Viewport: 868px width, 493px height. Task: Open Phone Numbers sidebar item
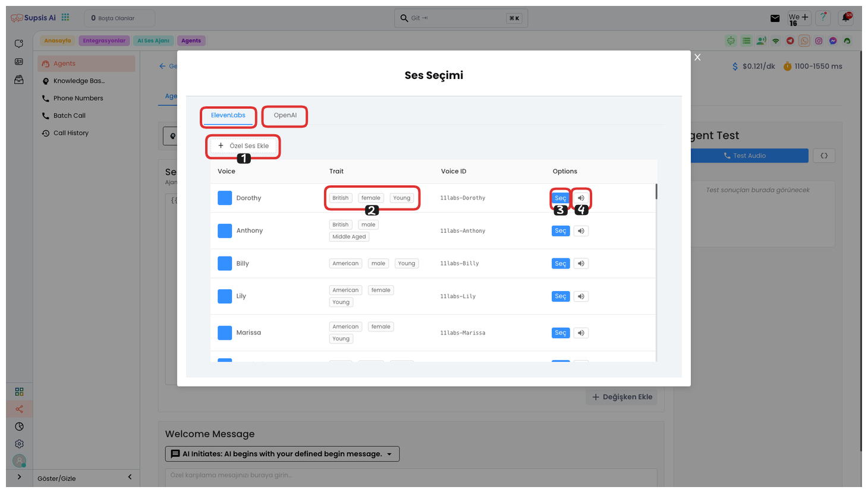pyautogui.click(x=86, y=98)
